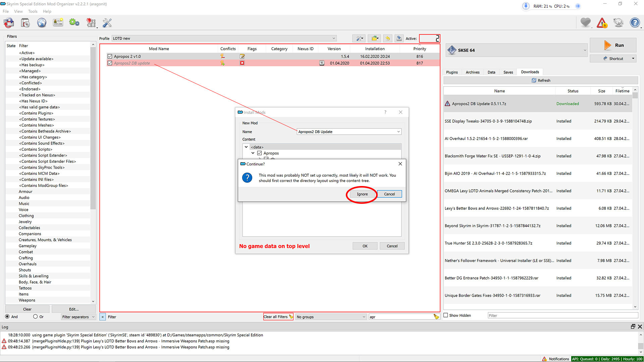Click the Run button
The height and width of the screenshot is (362, 644).
(x=613, y=45)
